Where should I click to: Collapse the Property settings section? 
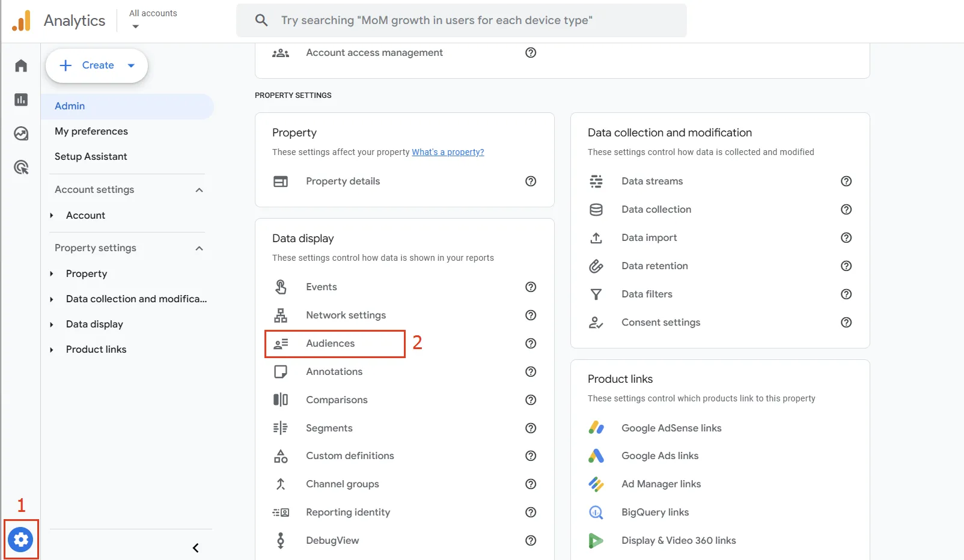pos(199,248)
